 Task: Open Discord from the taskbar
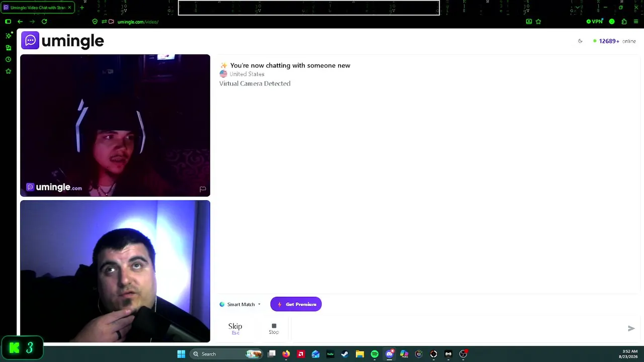pyautogui.click(x=389, y=354)
